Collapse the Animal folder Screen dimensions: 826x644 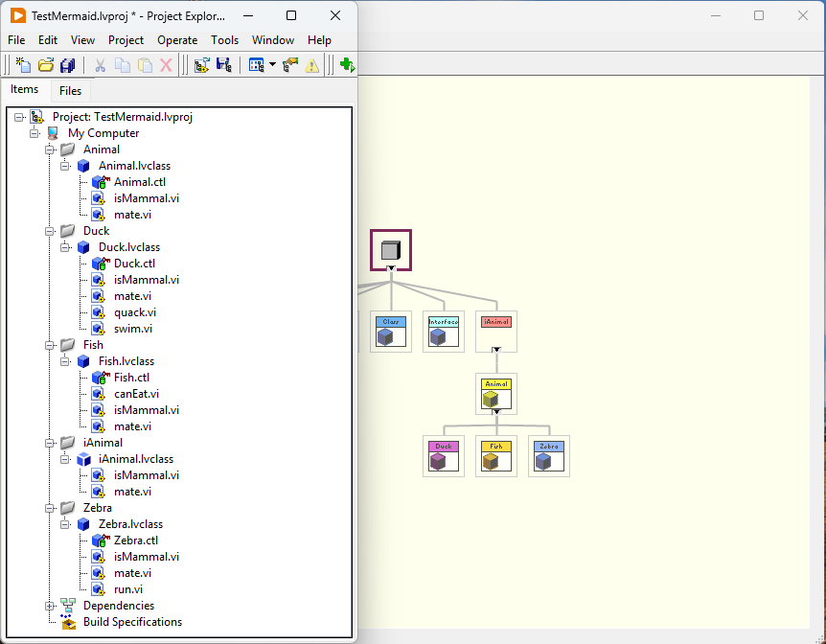point(50,149)
